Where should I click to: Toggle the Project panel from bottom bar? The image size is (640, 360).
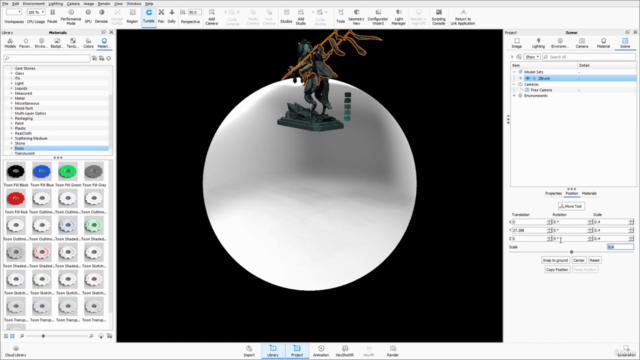(x=297, y=351)
